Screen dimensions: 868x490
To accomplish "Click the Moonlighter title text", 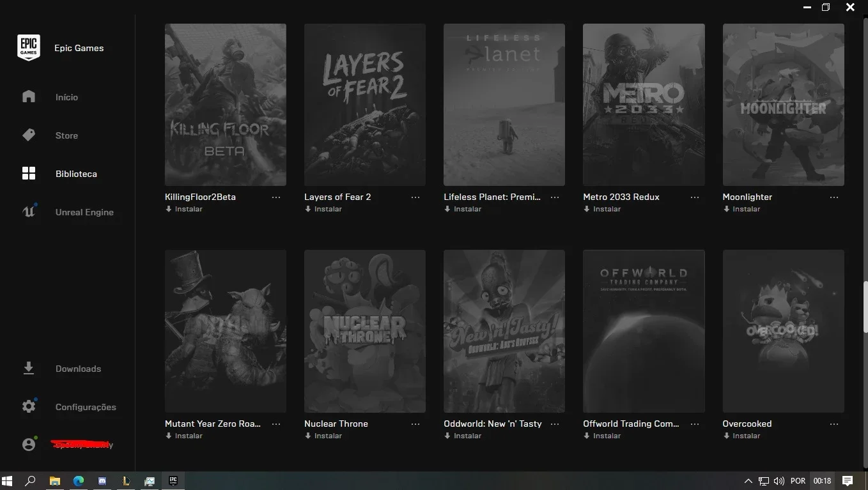I will (747, 197).
